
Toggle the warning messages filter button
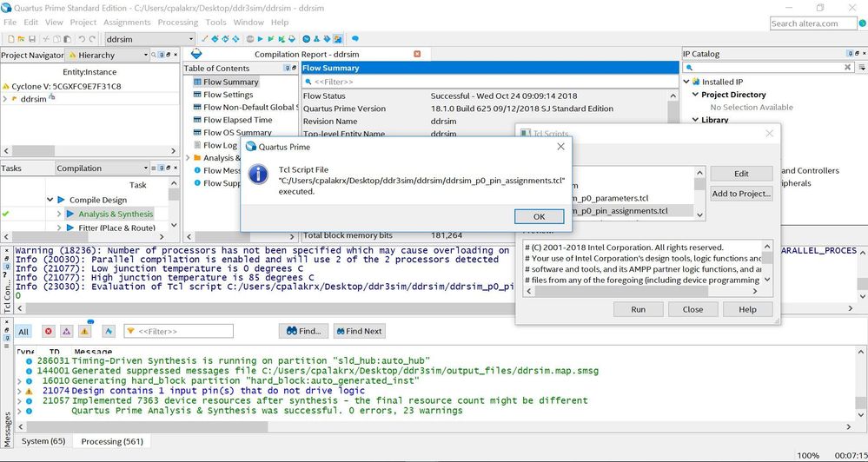[85, 331]
